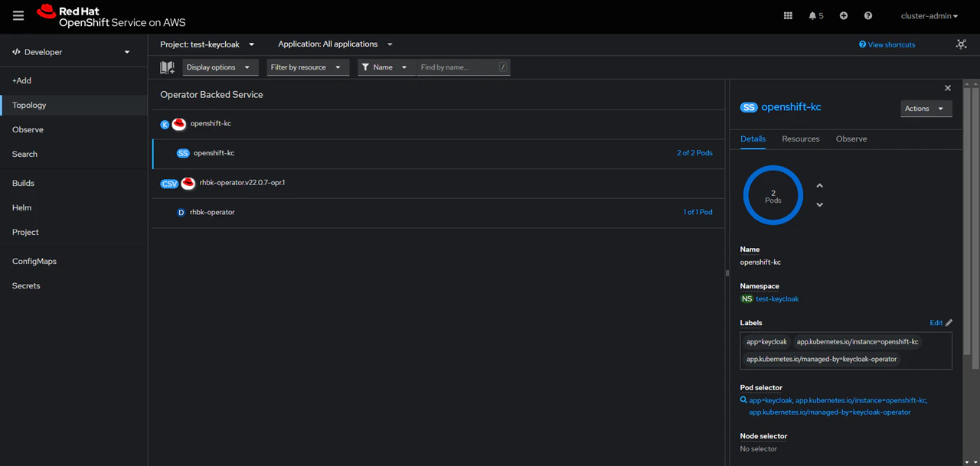Click the openshift-kc title link in panel
The image size is (980, 466).
click(791, 107)
